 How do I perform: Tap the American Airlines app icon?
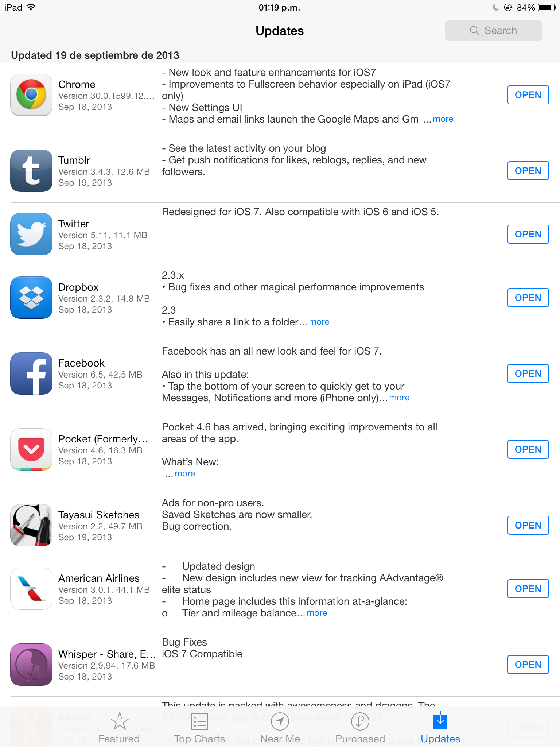[x=31, y=589]
